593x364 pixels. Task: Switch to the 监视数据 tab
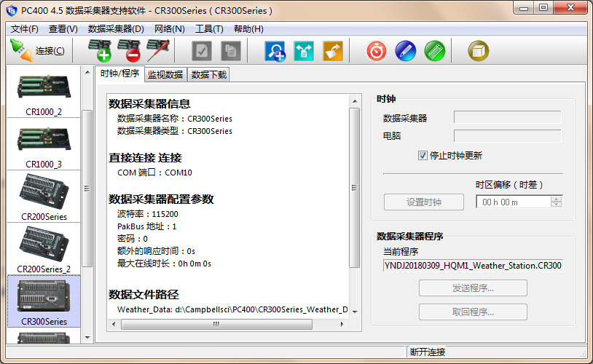click(165, 74)
